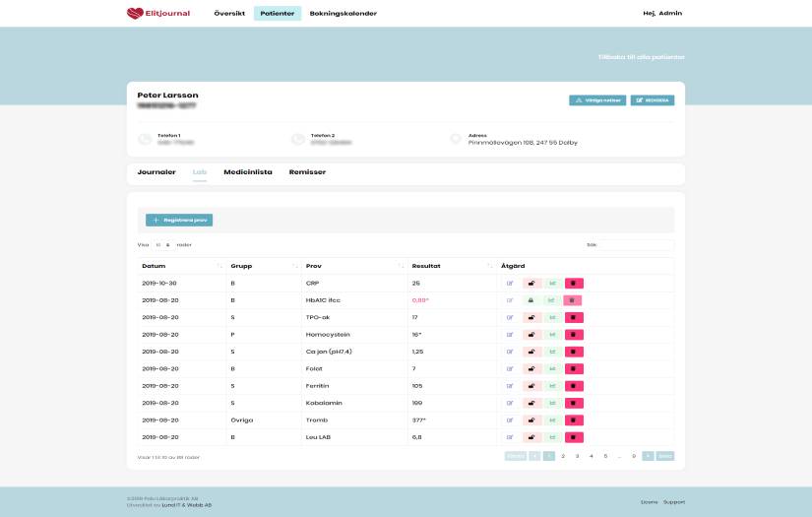Click the address Pinnmöllevägen 108 text
Image resolution: width=812 pixels, height=517 pixels.
click(x=523, y=143)
